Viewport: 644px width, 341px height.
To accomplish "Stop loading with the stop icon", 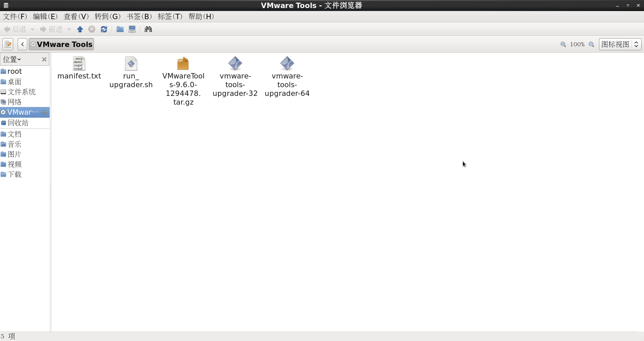I will (x=92, y=30).
